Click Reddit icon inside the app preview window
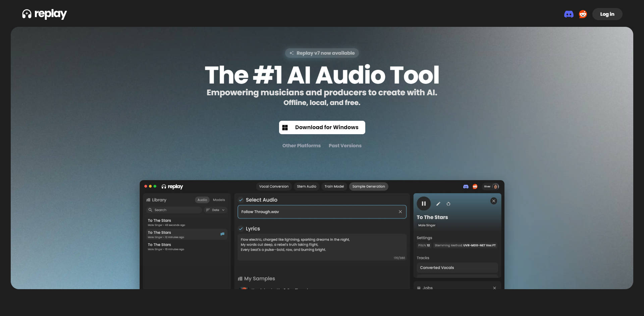 point(475,187)
